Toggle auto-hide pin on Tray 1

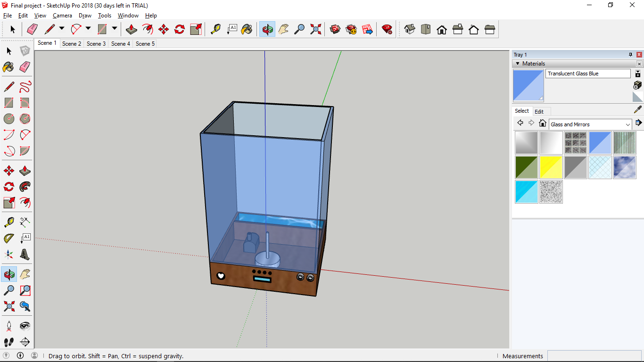click(x=630, y=55)
